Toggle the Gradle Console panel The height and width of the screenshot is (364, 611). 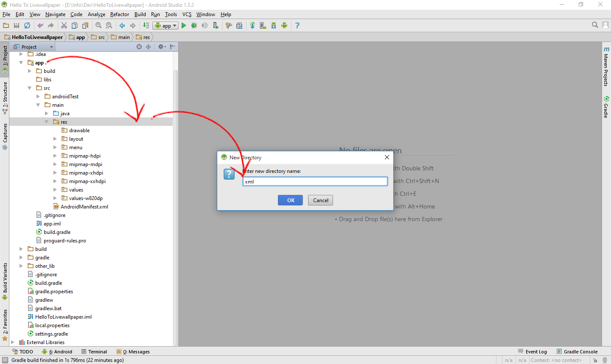click(x=577, y=352)
